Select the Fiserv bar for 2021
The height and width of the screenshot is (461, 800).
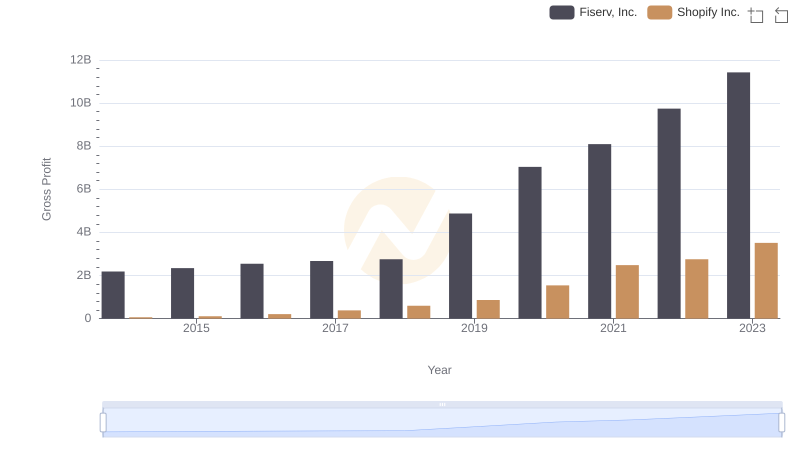point(599,231)
